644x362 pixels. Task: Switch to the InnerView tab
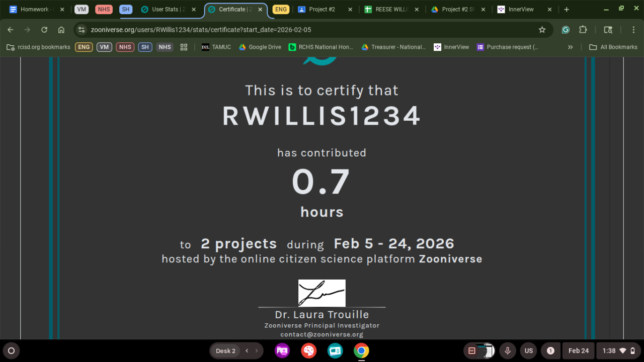pos(520,10)
